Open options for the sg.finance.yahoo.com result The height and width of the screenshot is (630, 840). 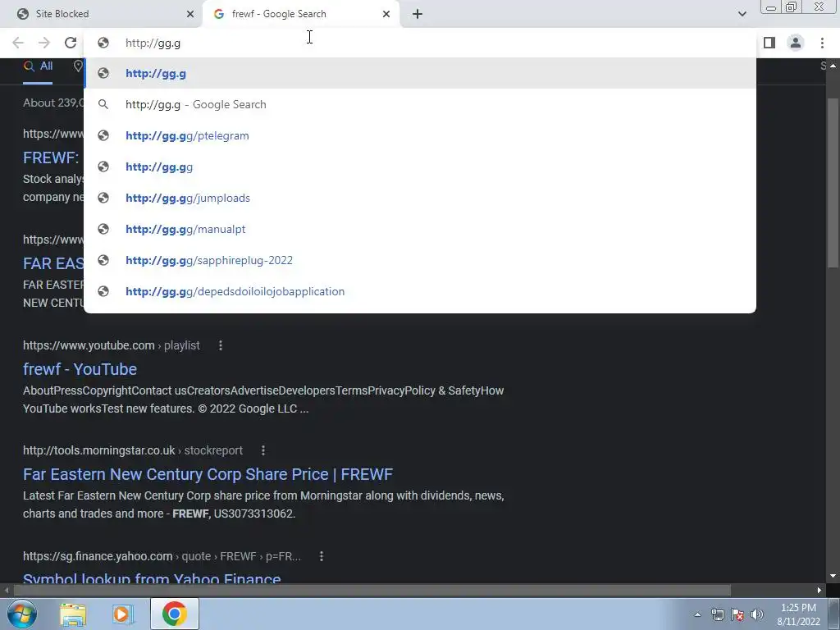tap(322, 557)
